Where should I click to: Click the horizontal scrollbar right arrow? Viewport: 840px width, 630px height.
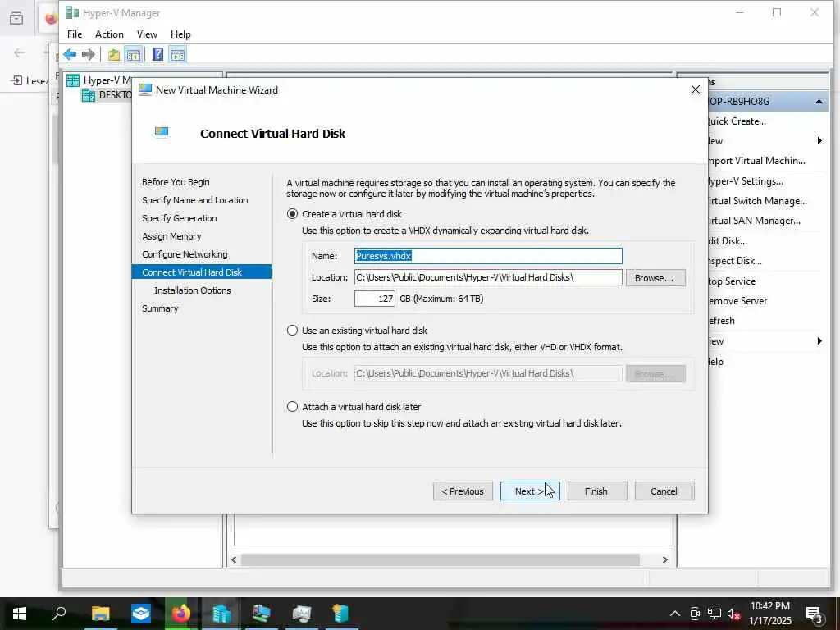point(664,559)
